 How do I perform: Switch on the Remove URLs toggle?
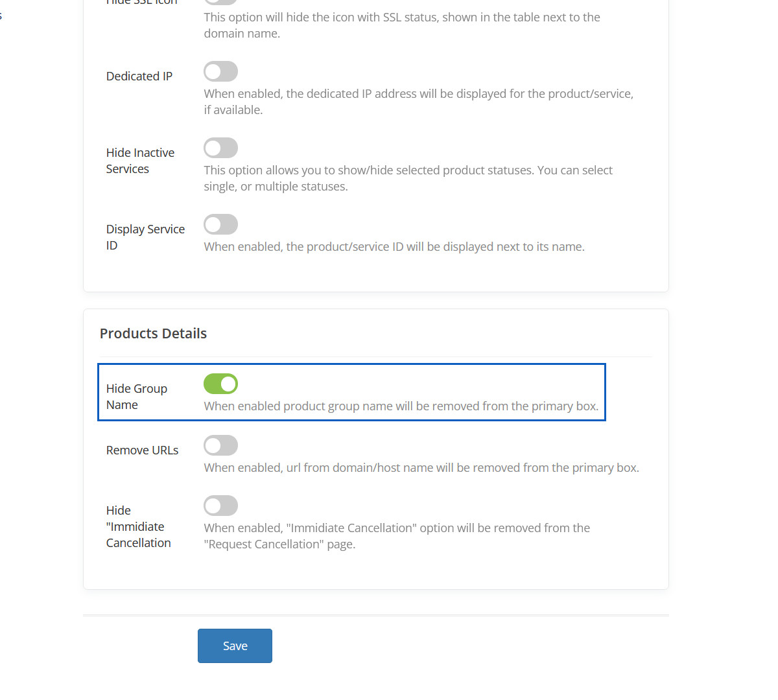point(220,445)
